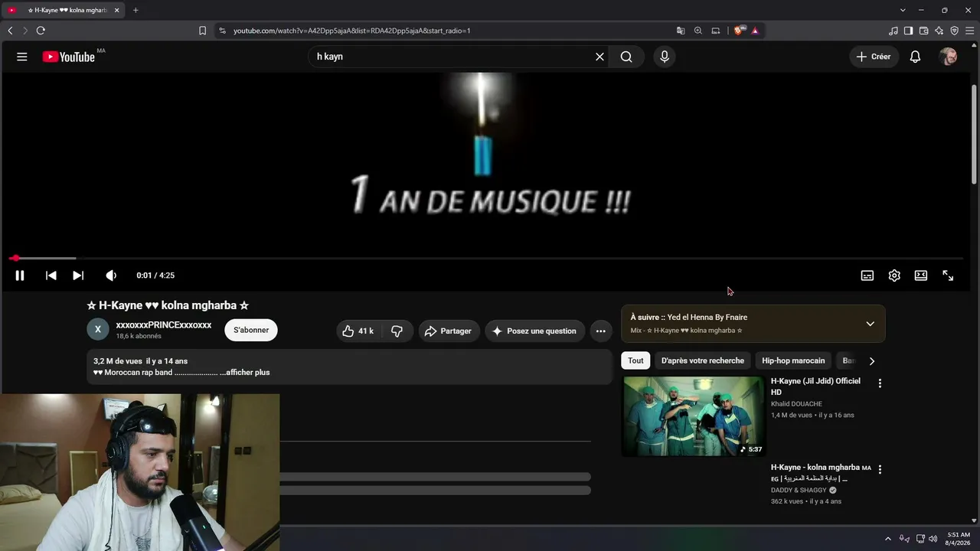Click the Créer button

pos(874,57)
